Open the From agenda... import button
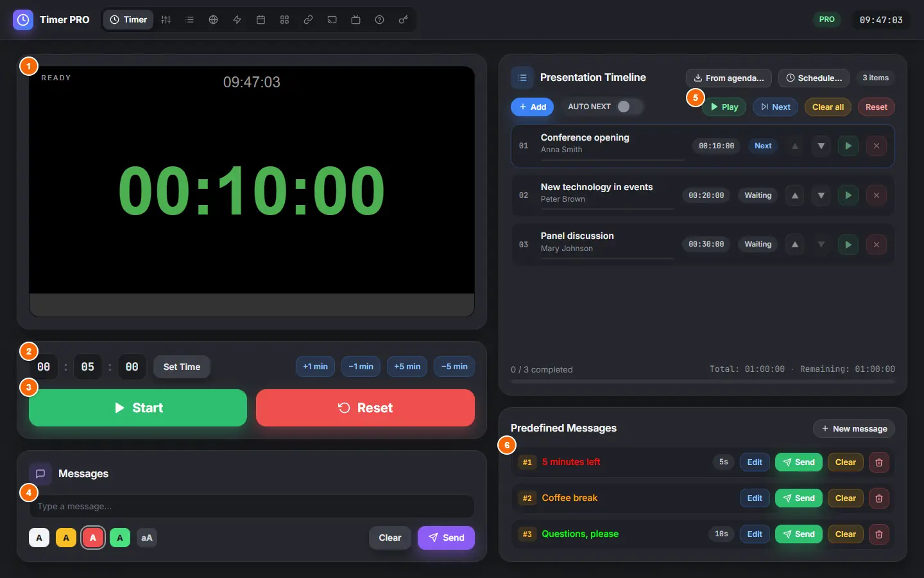This screenshot has height=578, width=924. click(729, 78)
